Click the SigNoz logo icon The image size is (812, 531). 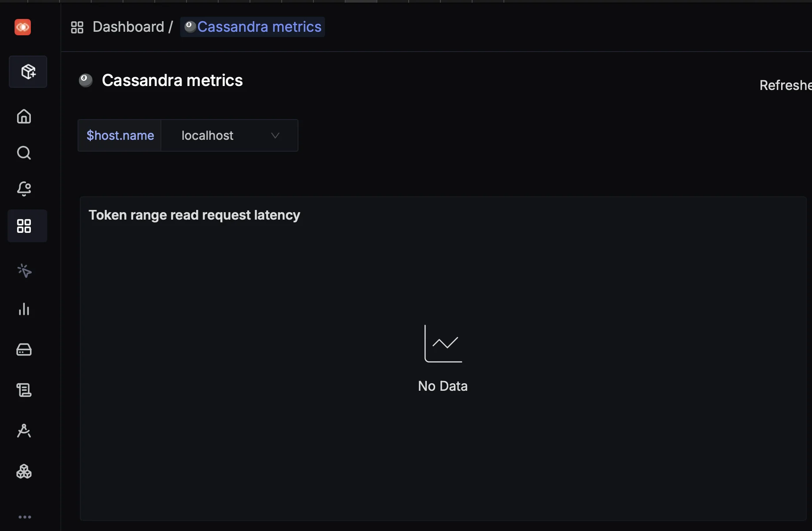click(23, 27)
